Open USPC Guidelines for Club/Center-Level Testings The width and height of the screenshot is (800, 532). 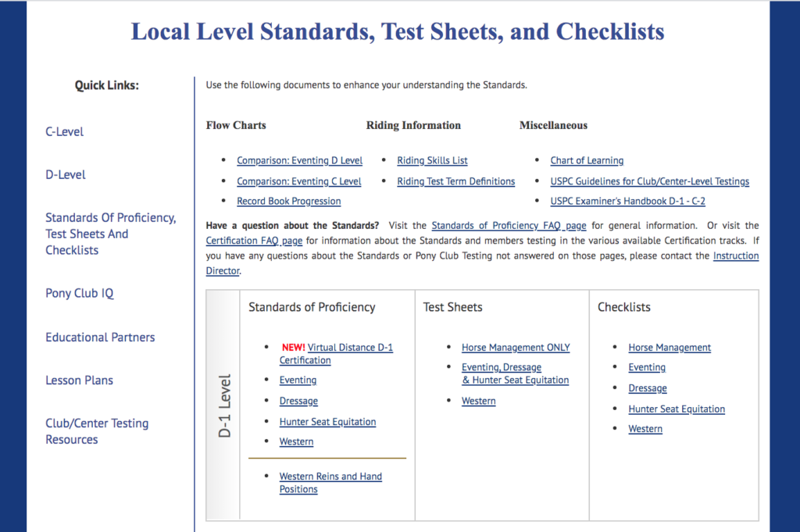649,181
